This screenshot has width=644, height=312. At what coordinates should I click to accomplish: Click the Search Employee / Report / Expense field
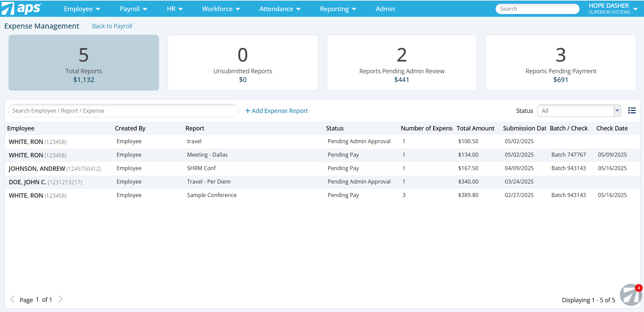pyautogui.click(x=123, y=111)
